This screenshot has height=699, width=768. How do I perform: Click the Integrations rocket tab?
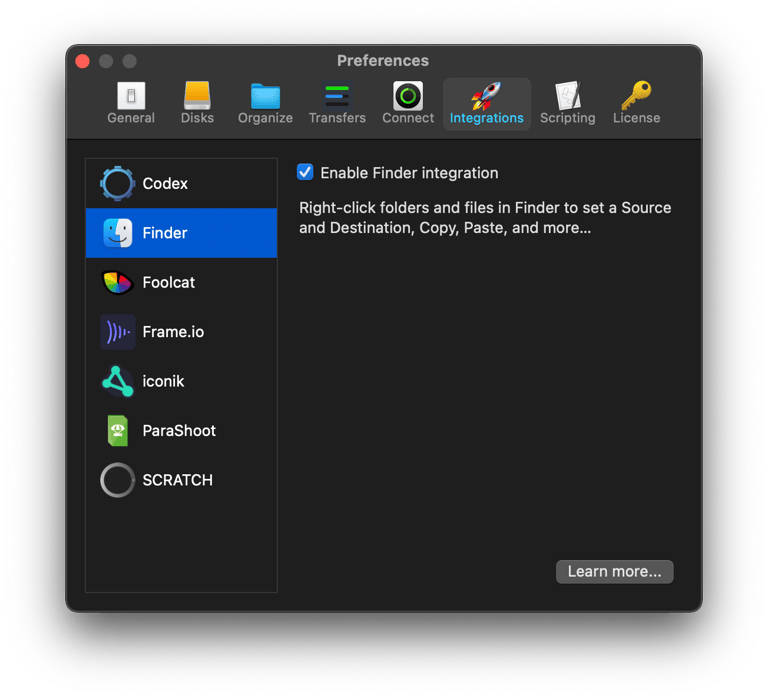pyautogui.click(x=486, y=97)
